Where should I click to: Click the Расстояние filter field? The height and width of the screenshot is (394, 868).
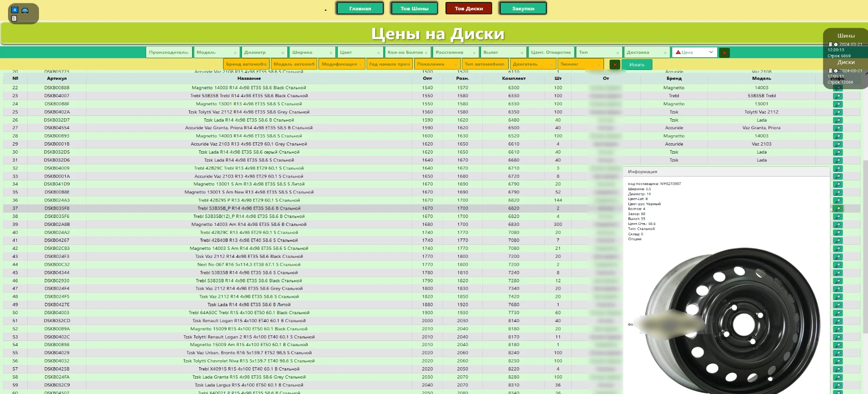tap(456, 52)
